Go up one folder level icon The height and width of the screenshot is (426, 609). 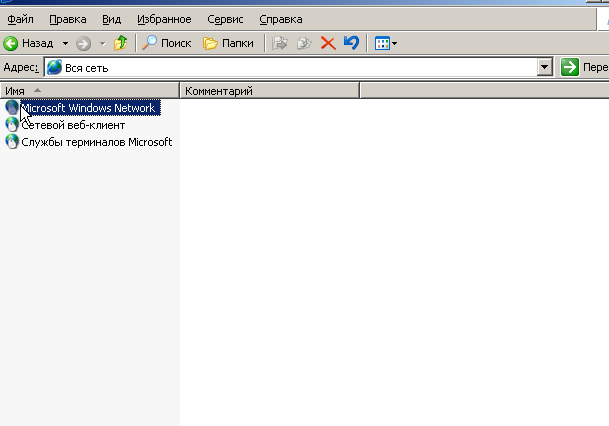[120, 43]
